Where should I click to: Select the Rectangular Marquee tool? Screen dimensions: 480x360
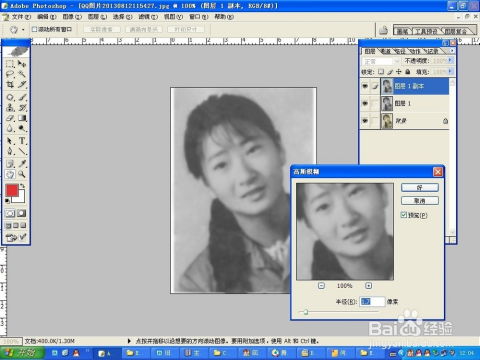point(10,64)
